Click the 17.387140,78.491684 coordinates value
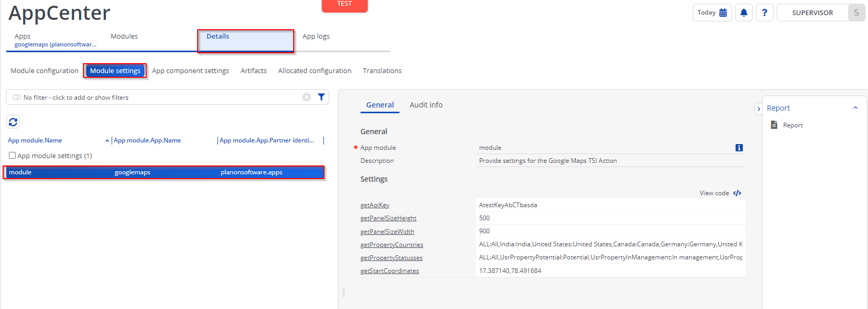This screenshot has width=868, height=309. click(611, 271)
